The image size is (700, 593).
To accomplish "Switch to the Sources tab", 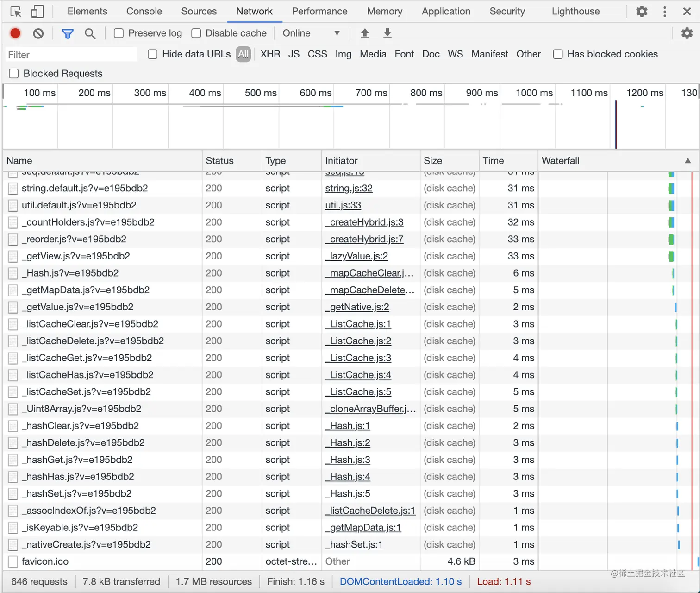I will point(199,11).
